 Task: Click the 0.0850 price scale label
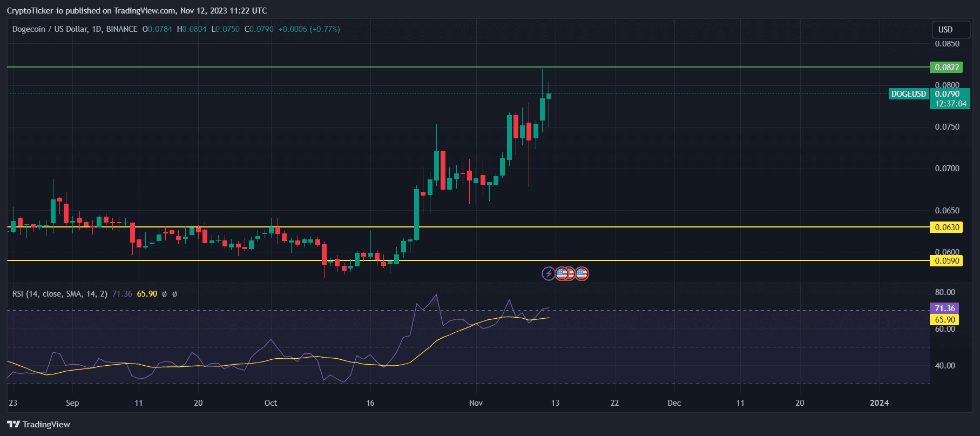[947, 44]
